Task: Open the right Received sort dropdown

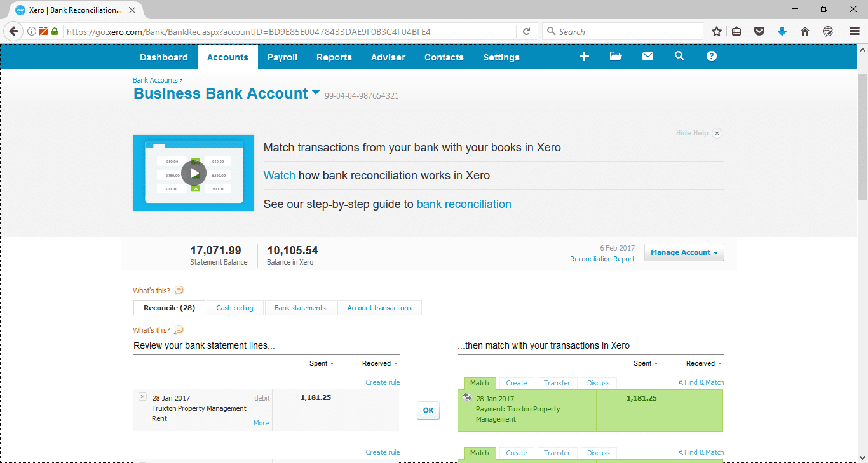Action: point(703,363)
